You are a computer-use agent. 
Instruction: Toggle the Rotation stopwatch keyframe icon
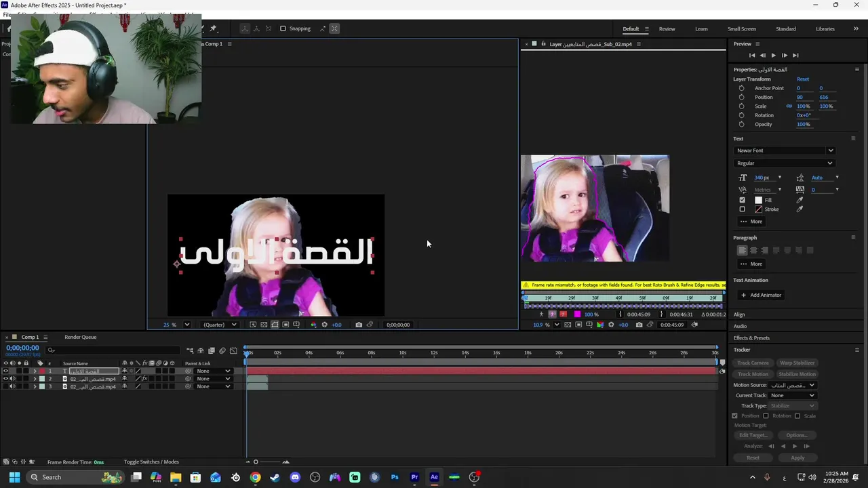pyautogui.click(x=741, y=115)
